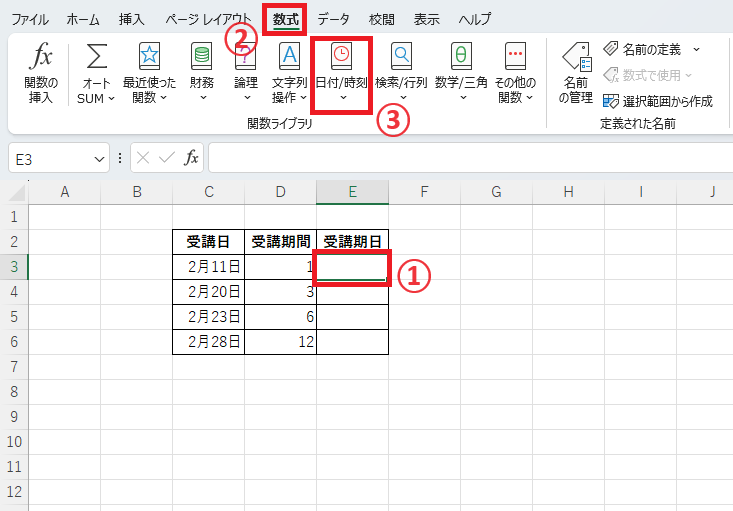The width and height of the screenshot is (733, 511).
Task: Select column G header
Action: click(x=496, y=192)
